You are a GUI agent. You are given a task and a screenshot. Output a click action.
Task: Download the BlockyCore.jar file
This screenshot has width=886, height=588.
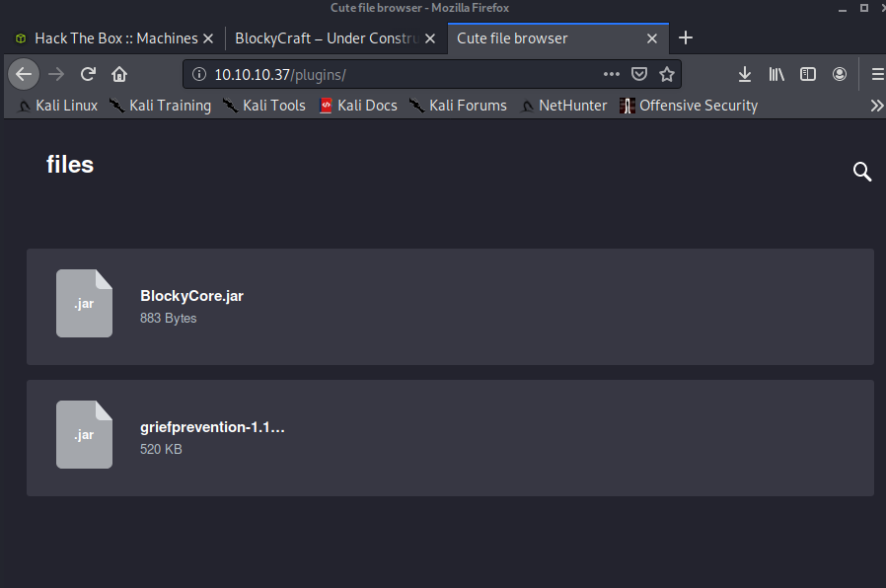[x=191, y=296]
